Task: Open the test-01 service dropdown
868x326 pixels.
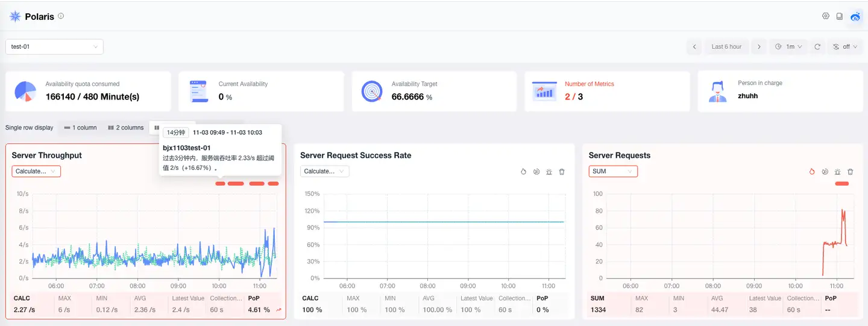Action: (x=54, y=46)
